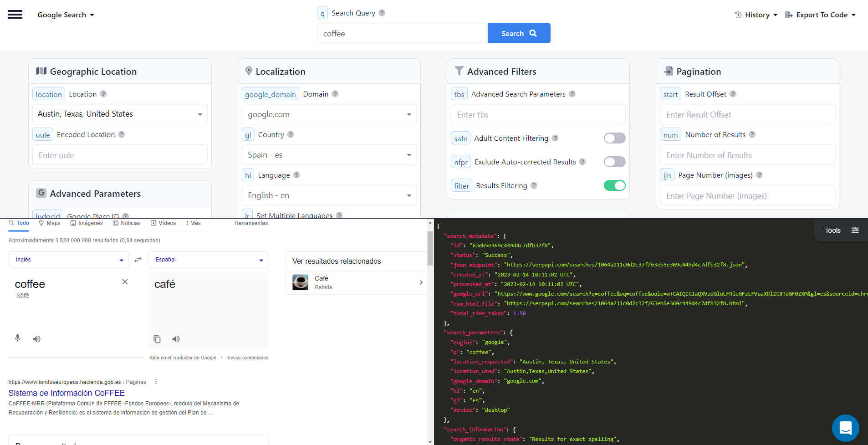Enable Adult Content Filtering

point(614,138)
